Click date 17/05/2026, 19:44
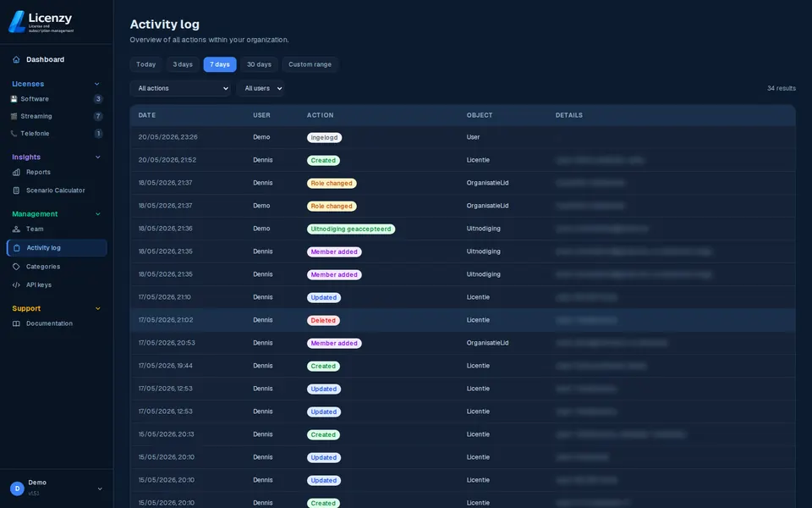The height and width of the screenshot is (508, 812). (165, 366)
